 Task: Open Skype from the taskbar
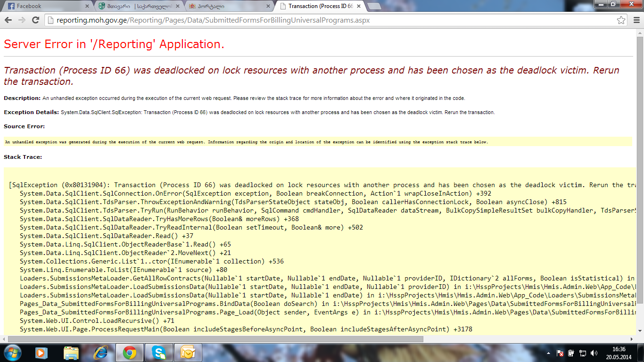(159, 353)
